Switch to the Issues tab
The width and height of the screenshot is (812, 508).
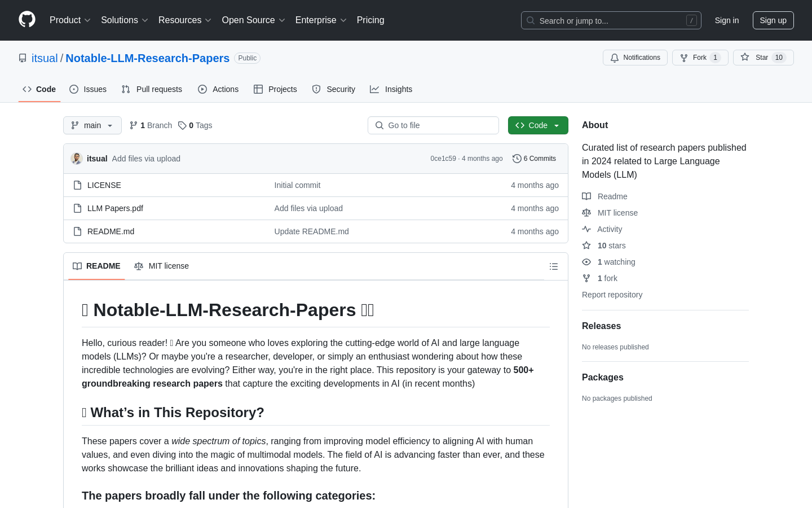(x=88, y=89)
